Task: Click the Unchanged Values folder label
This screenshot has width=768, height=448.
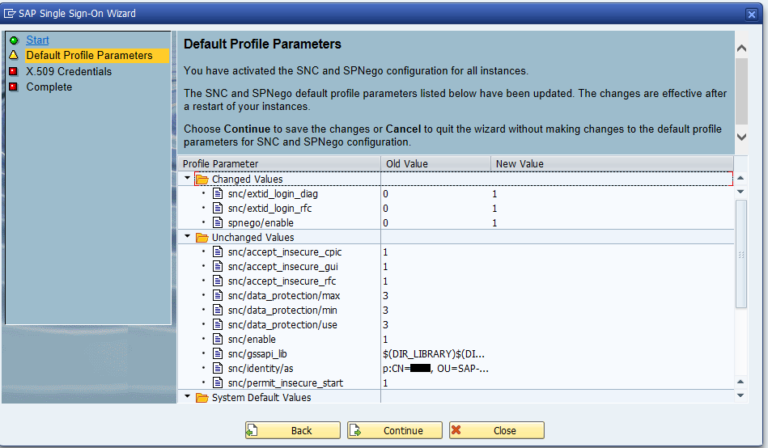Action: [253, 237]
